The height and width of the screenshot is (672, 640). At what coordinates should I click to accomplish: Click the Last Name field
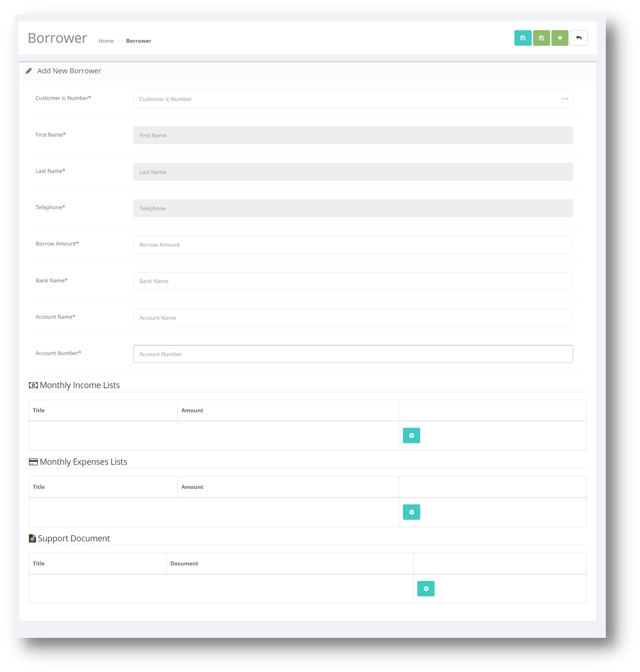pyautogui.click(x=353, y=172)
